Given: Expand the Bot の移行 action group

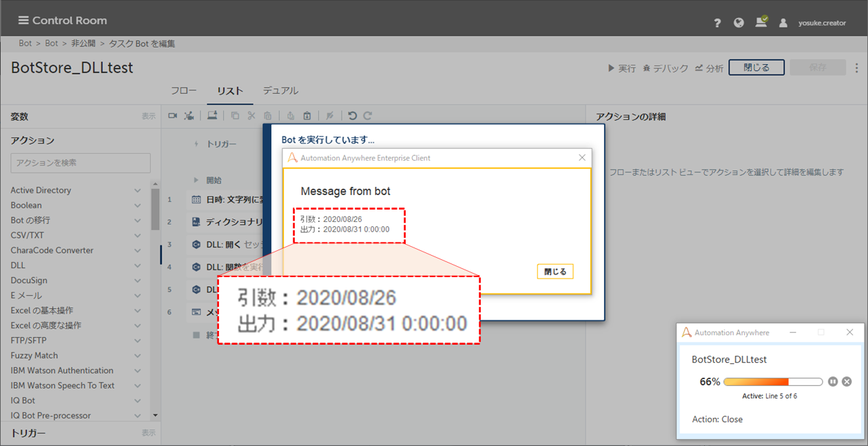Looking at the screenshot, I should pos(138,221).
